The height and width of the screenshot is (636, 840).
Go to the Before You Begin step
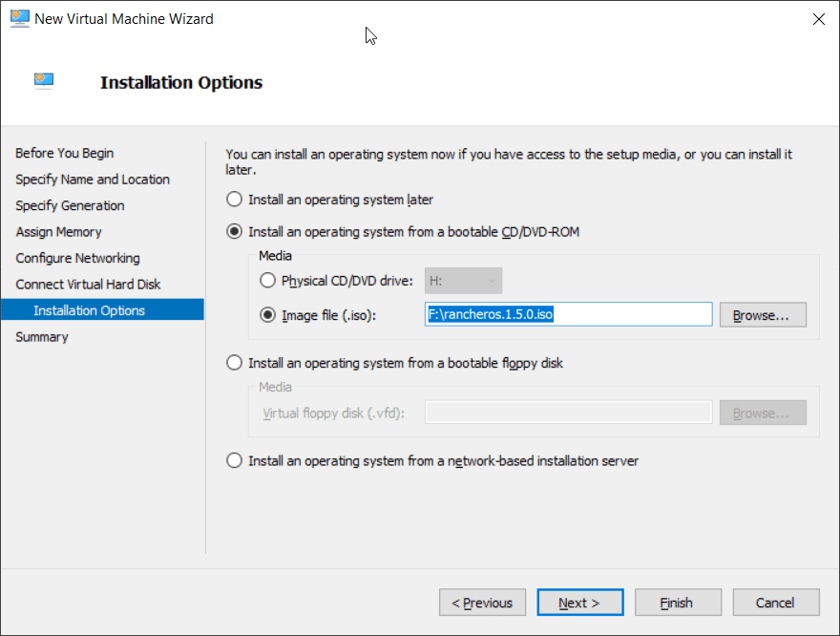64,153
